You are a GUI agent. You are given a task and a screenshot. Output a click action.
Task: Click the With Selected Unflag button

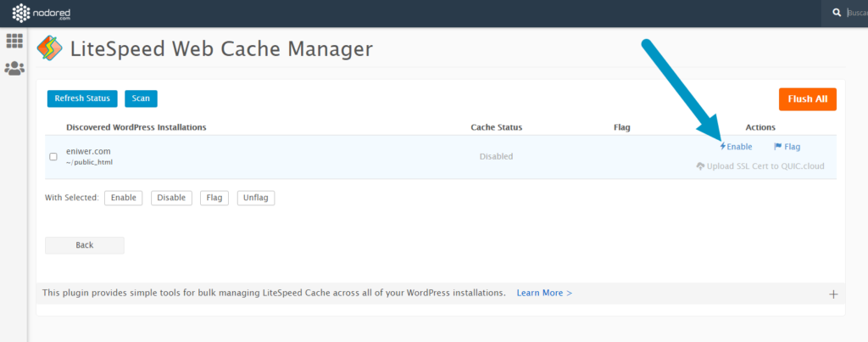pyautogui.click(x=256, y=198)
